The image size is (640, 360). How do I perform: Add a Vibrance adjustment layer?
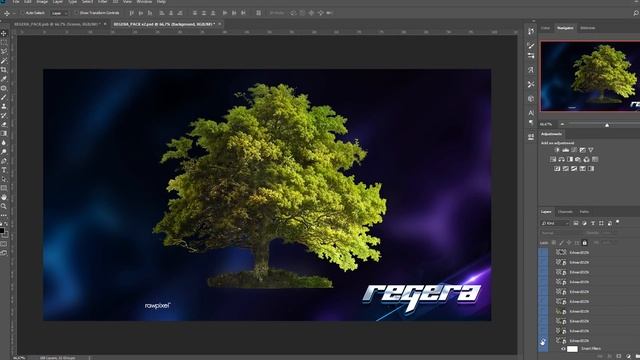591,150
